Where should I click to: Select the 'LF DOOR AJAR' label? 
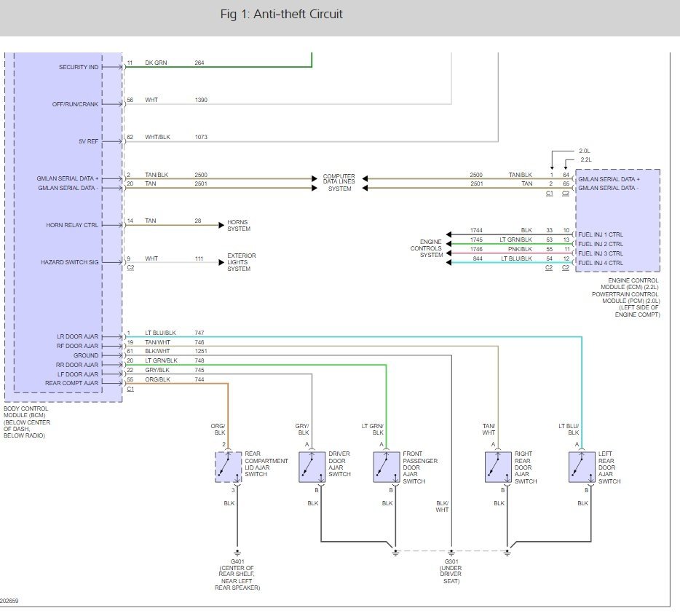click(78, 374)
